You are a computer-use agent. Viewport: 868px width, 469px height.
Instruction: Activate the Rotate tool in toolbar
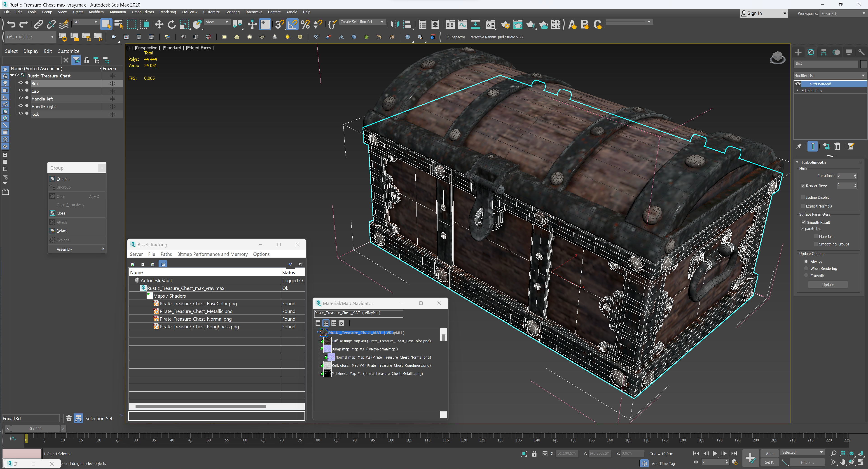point(172,24)
